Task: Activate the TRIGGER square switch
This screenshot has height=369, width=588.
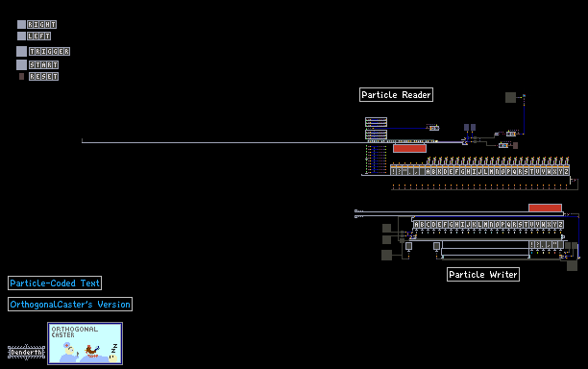Action: coord(21,51)
